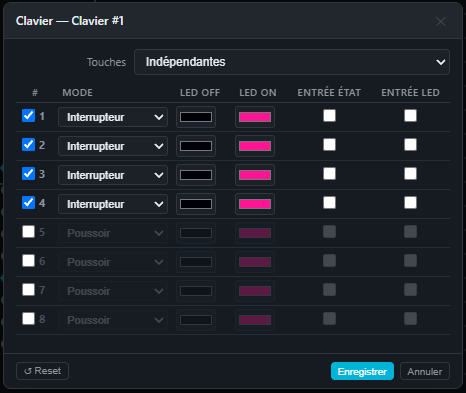The image size is (466, 393).
Task: Pick the LED OFF color for key 4
Action: 196,204
